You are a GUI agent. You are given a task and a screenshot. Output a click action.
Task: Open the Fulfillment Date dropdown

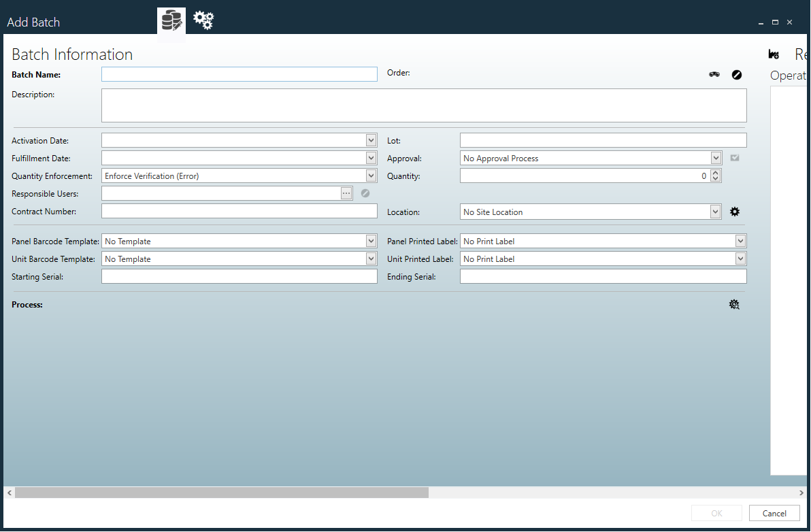pyautogui.click(x=371, y=158)
